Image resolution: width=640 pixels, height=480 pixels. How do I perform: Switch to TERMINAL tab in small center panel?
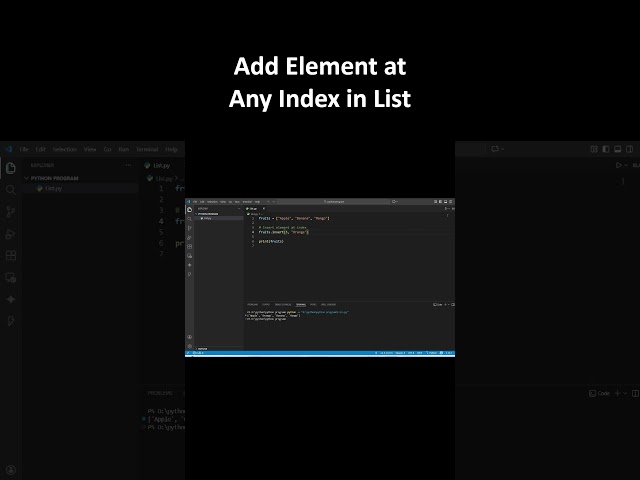pos(301,304)
